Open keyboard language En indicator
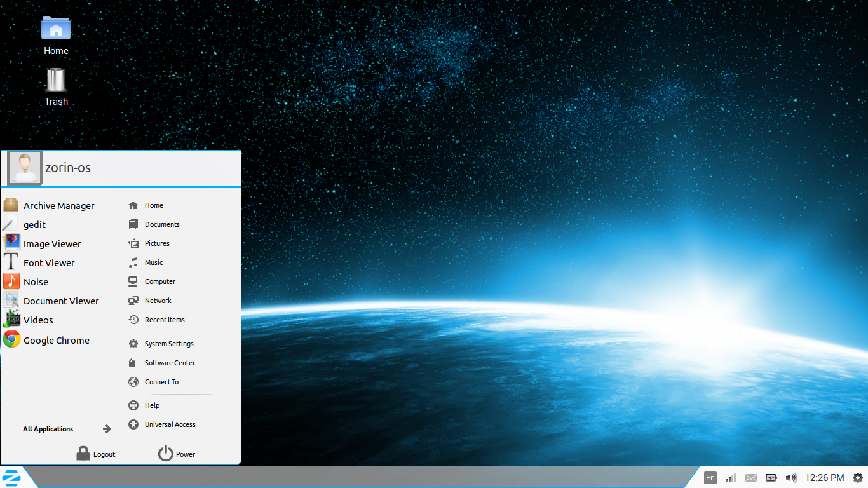Screen dimensions: 868x488 click(x=710, y=478)
